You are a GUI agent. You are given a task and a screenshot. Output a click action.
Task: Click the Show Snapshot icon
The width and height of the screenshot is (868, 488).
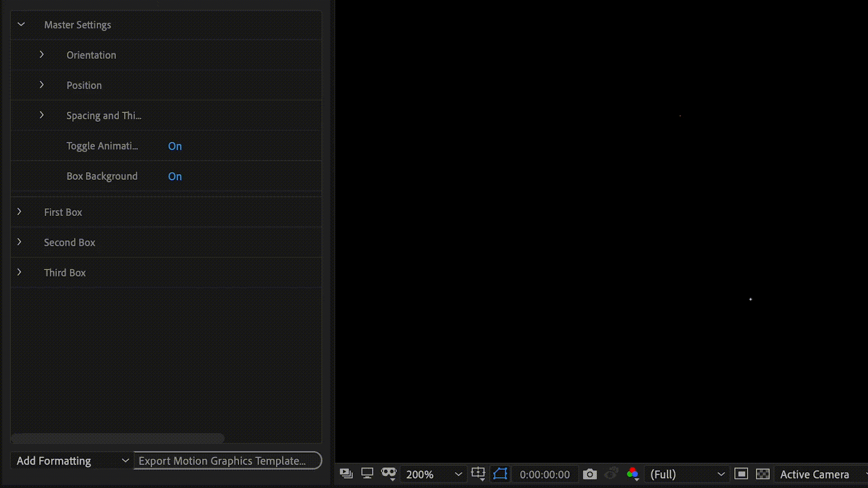coord(611,474)
